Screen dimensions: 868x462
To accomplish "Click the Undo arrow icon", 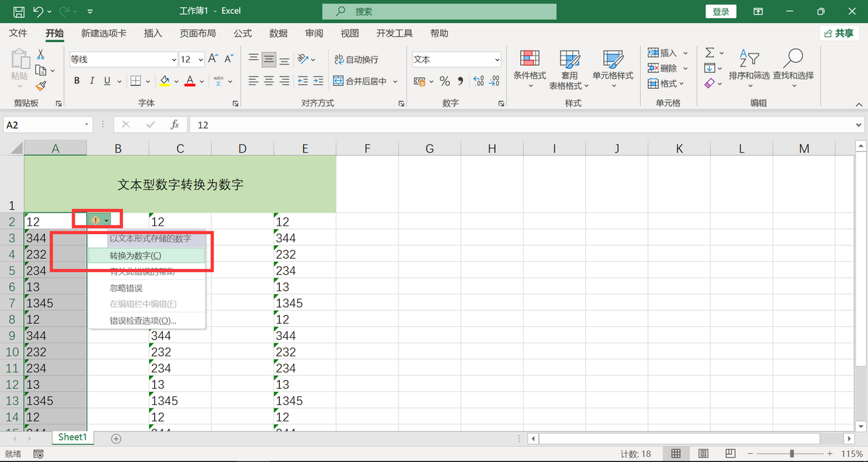I will (x=38, y=12).
